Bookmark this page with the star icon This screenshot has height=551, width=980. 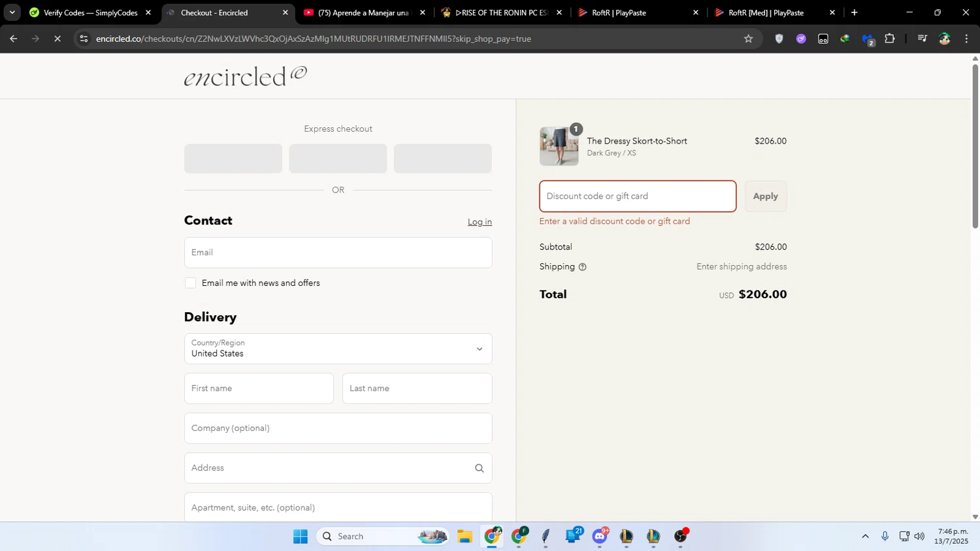748,39
